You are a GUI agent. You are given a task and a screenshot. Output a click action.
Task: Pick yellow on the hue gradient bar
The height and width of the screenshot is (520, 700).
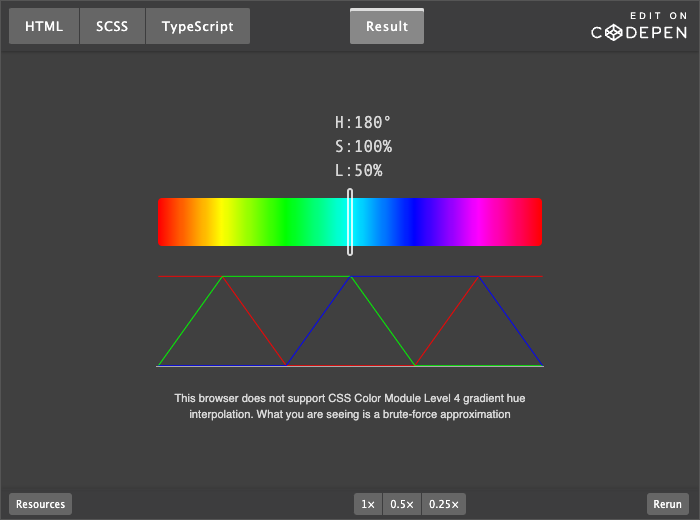[x=222, y=222]
